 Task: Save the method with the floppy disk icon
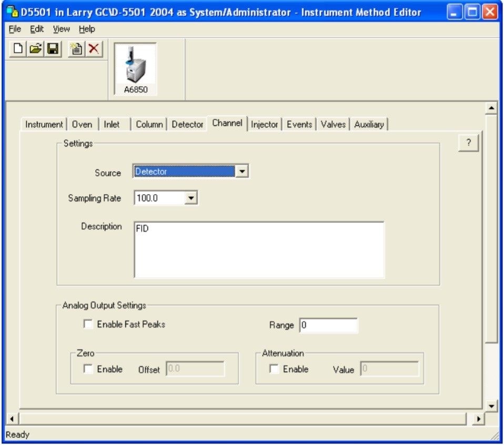click(53, 49)
